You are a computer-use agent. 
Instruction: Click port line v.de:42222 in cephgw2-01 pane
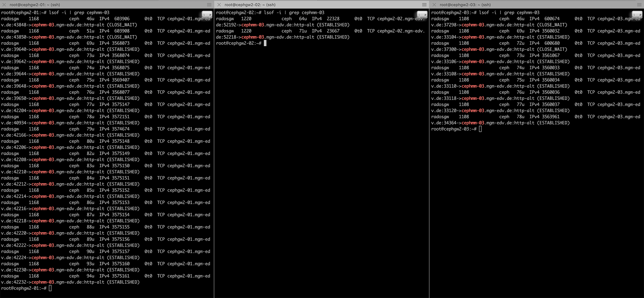tap(70, 245)
